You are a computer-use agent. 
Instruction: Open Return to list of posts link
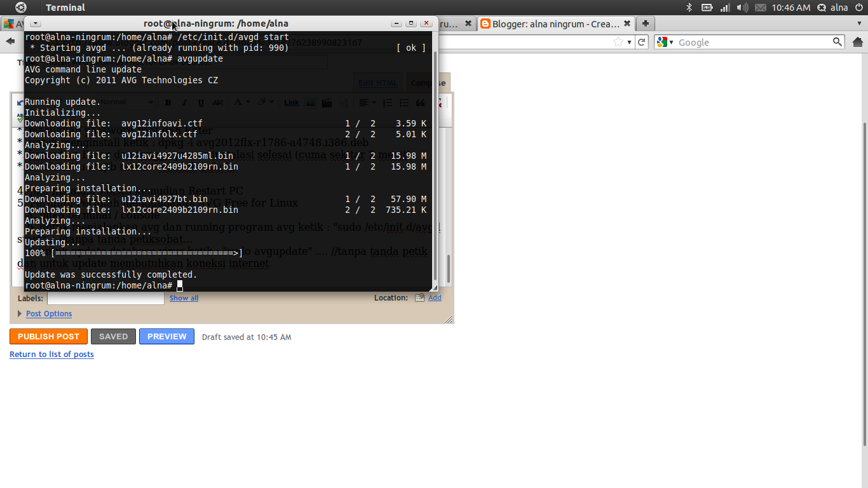pyautogui.click(x=51, y=354)
